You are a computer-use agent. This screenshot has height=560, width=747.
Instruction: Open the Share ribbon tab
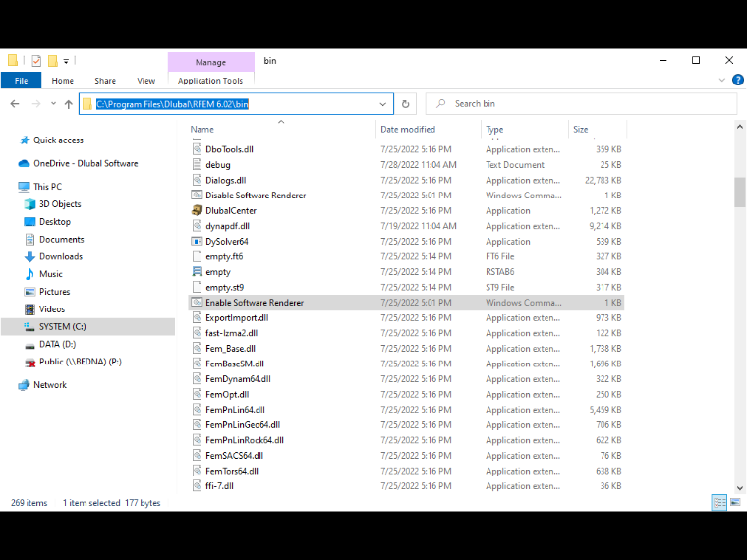[105, 81]
